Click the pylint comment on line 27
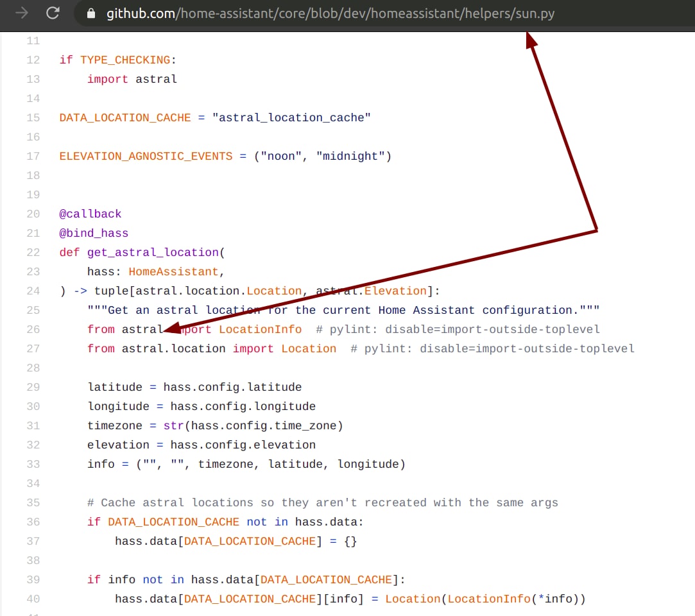 pyautogui.click(x=492, y=349)
